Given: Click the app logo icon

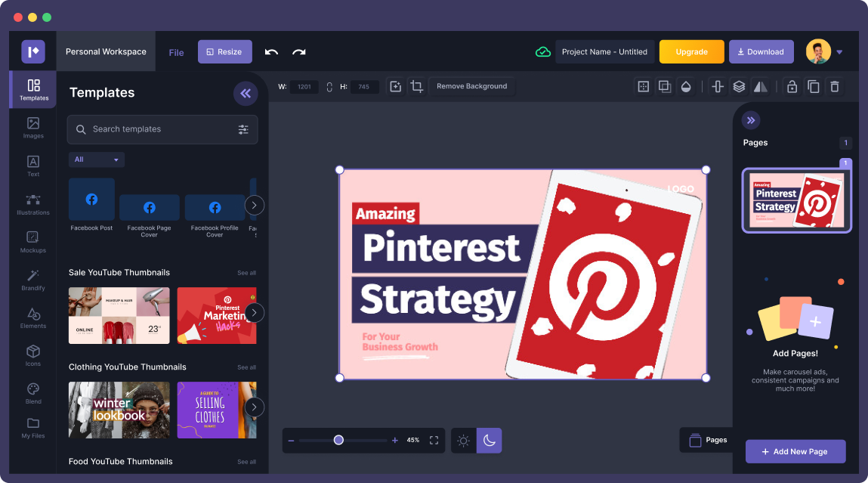Looking at the screenshot, I should click(33, 51).
